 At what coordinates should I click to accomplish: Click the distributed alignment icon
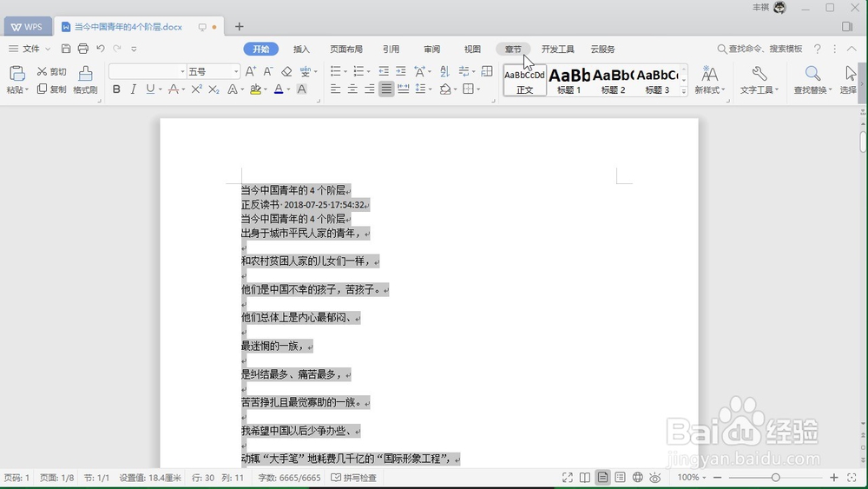[404, 89]
